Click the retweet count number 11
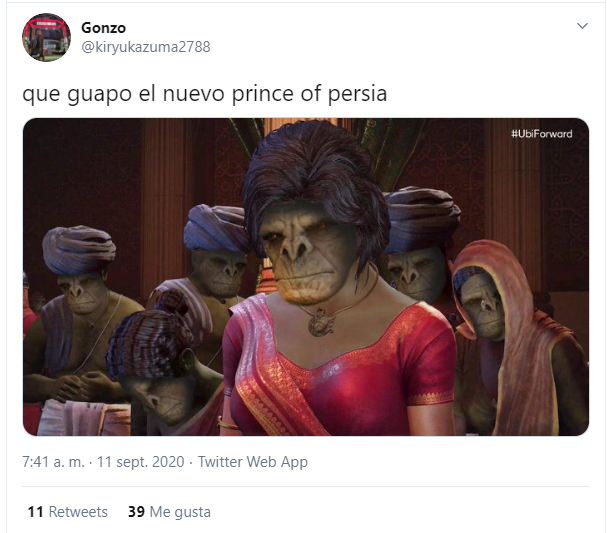 coord(35,512)
